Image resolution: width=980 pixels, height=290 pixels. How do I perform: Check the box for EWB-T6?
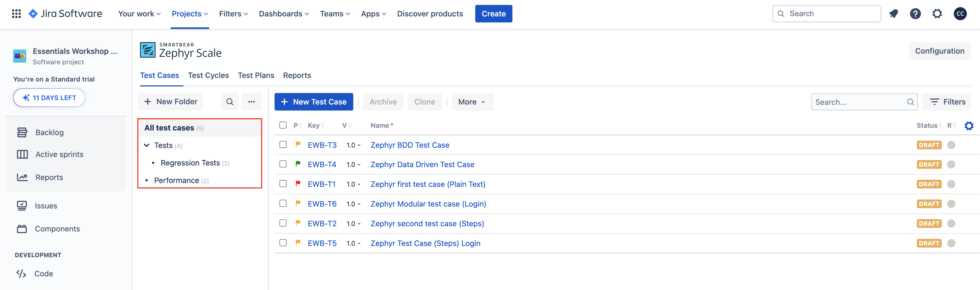(x=283, y=204)
